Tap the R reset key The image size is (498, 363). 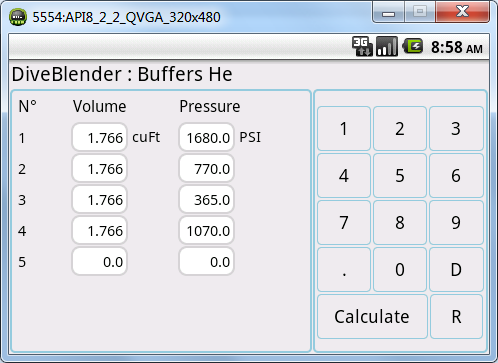point(456,317)
